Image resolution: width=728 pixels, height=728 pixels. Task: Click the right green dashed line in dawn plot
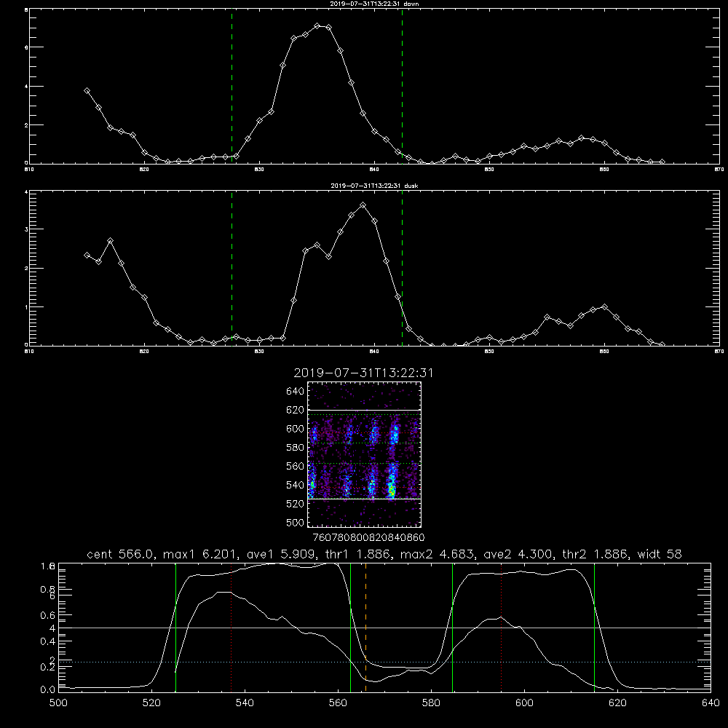pos(402,86)
